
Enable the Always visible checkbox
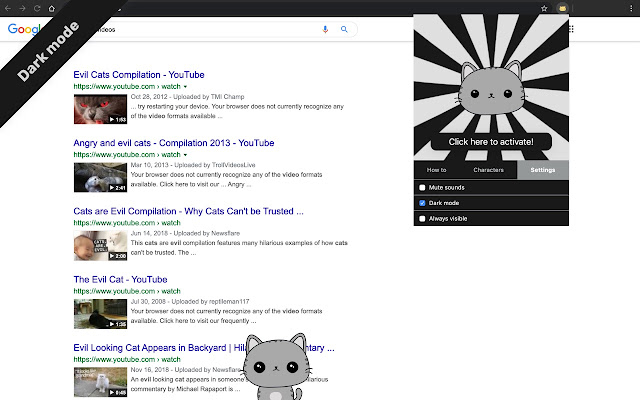pos(422,217)
